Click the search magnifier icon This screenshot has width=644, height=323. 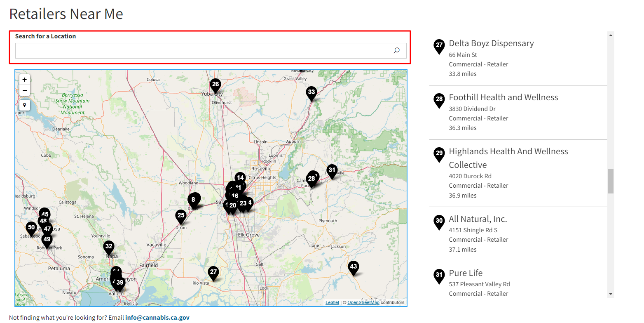click(396, 51)
